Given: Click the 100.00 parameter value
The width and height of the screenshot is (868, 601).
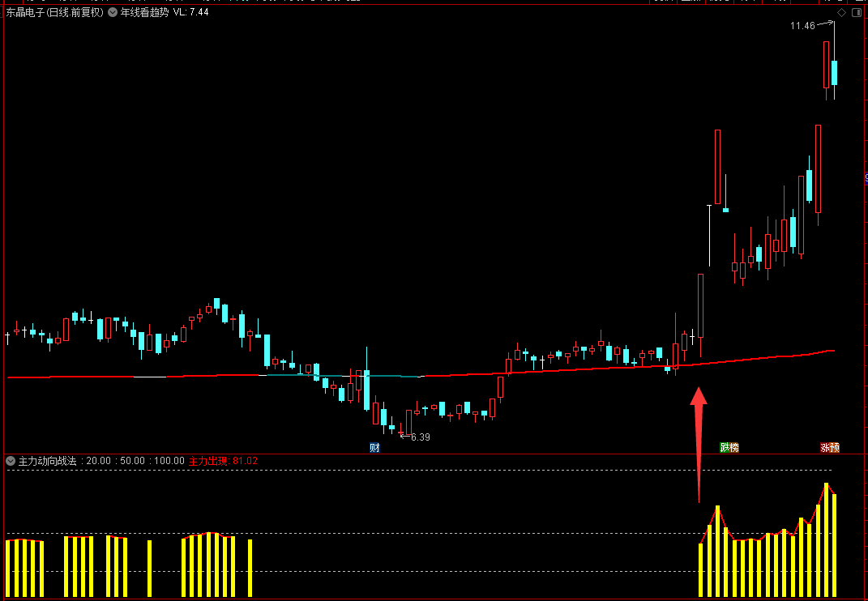Looking at the screenshot, I should 169,460.
